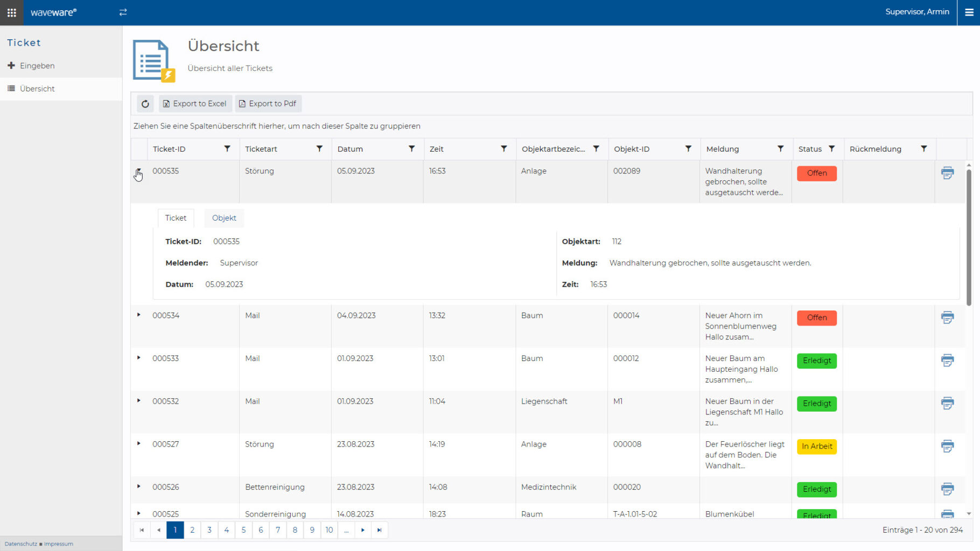Click Export to Pdf button
This screenshot has width=980, height=551.
tap(268, 104)
